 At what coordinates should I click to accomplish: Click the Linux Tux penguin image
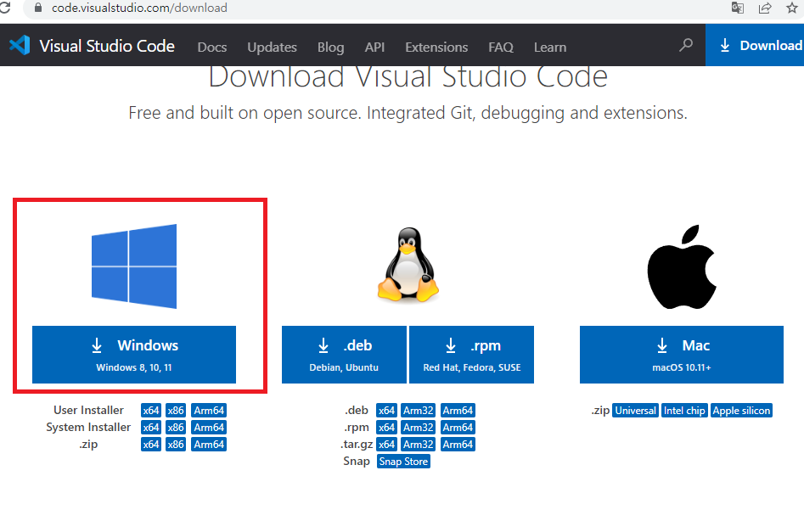click(408, 265)
